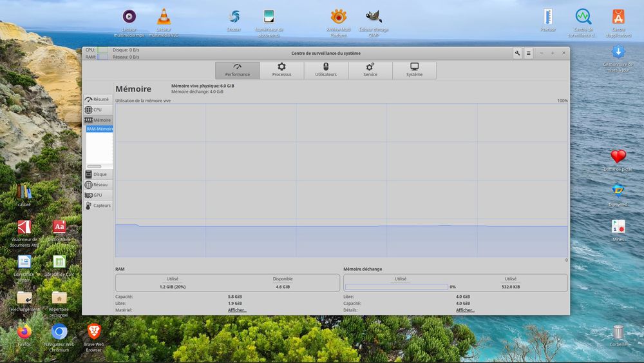Select Capteurs in the sidebar

point(98,205)
